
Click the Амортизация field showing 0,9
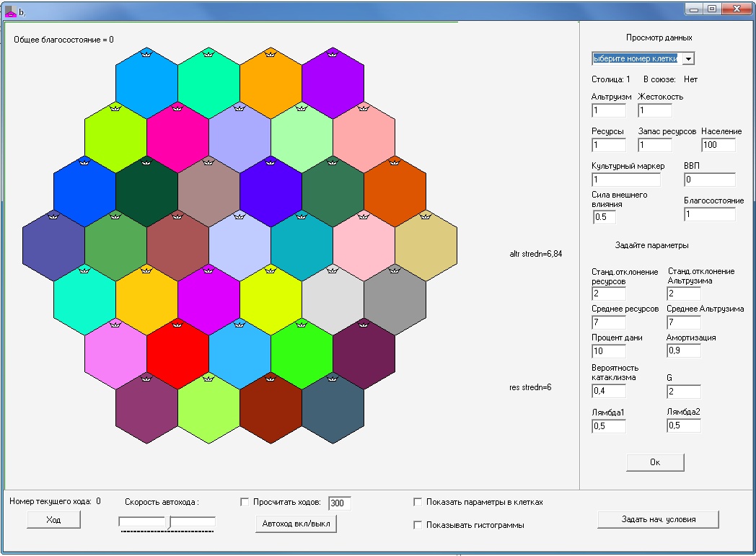click(x=684, y=350)
